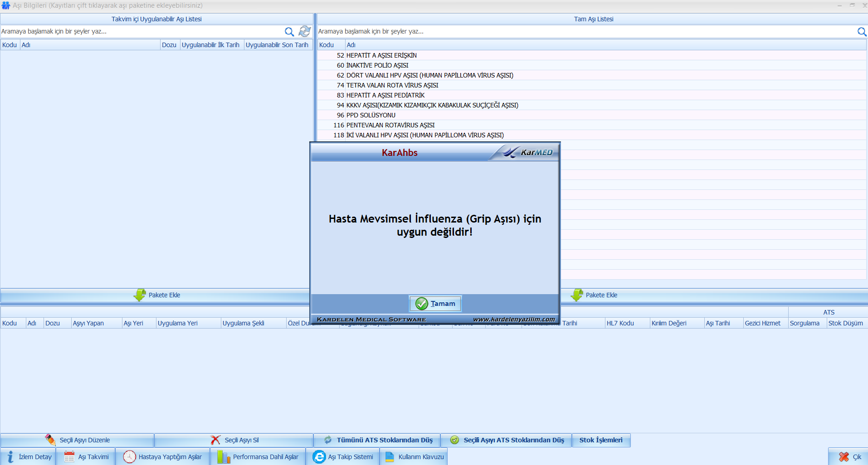Image resolution: width=868 pixels, height=465 pixels.
Task: Click Seçili Aşıyı Düzenle button
Action: coord(78,440)
